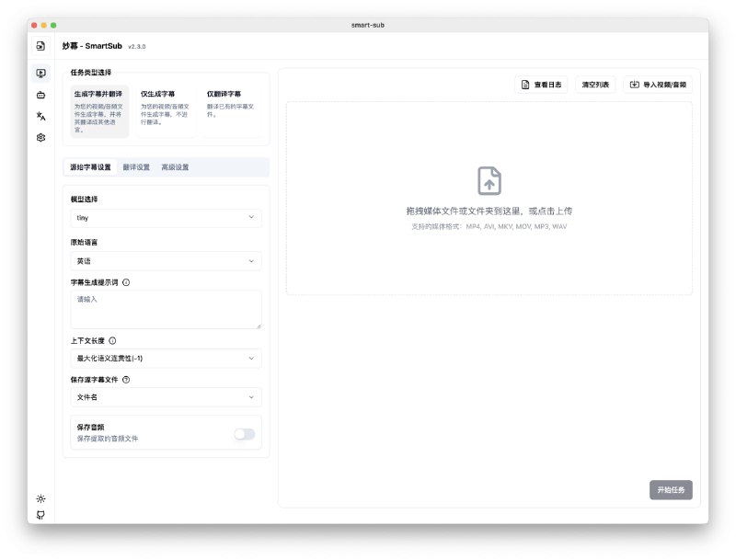
Task: Toggle light/dark theme sun icon
Action: (40, 498)
